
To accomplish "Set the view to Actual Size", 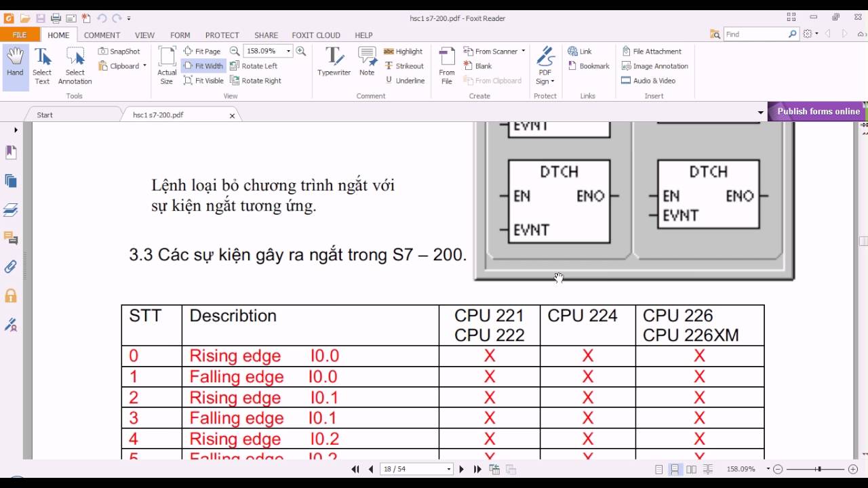I will 167,66.
